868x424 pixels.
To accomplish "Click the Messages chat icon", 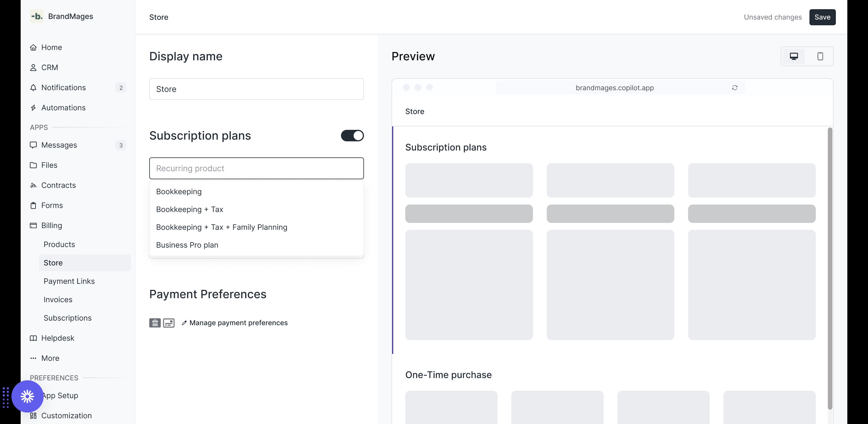I will coord(33,145).
